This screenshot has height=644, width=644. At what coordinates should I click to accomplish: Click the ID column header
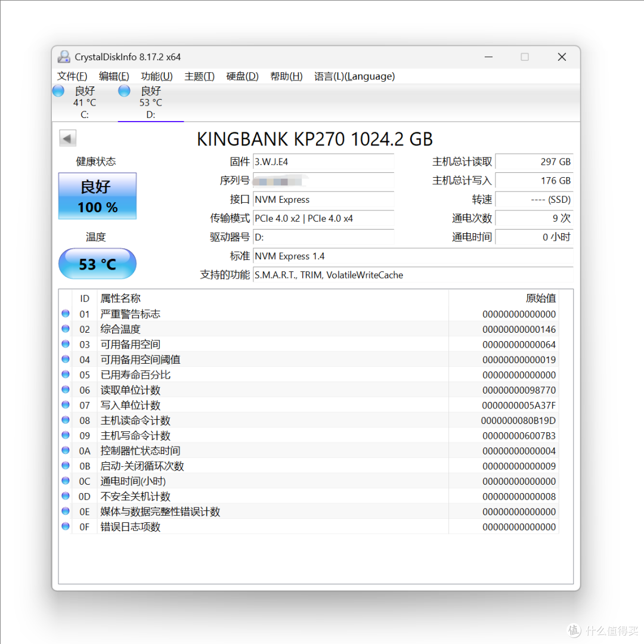[85, 298]
